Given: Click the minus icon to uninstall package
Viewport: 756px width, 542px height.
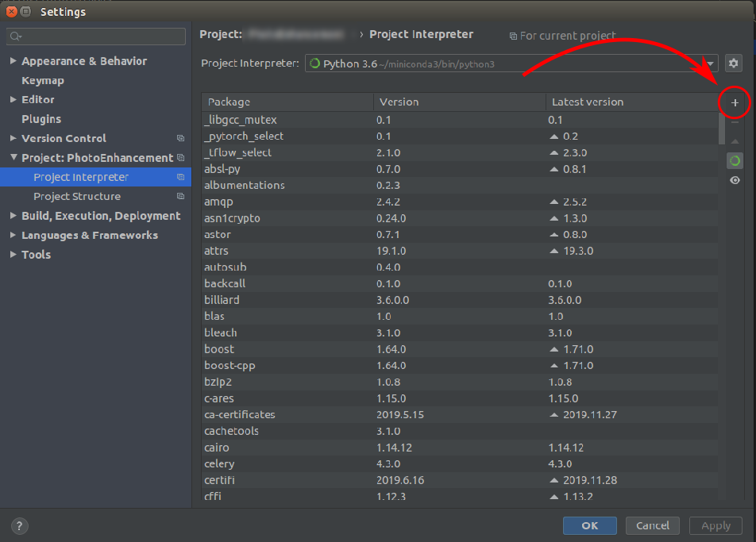Looking at the screenshot, I should 735,122.
